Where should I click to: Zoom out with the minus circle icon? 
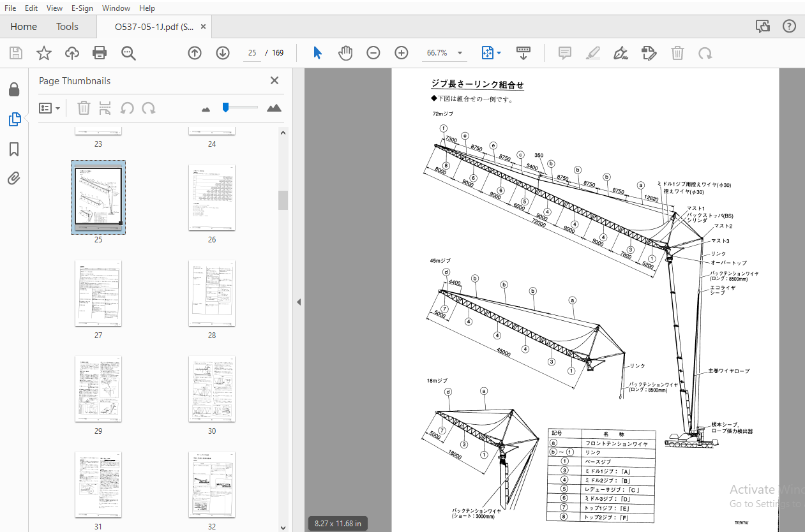click(373, 53)
